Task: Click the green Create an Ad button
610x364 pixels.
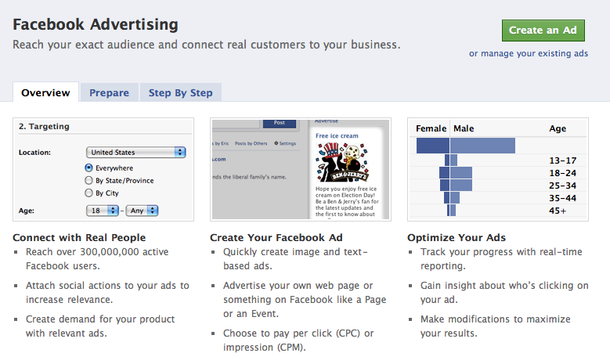Action: pyautogui.click(x=543, y=31)
